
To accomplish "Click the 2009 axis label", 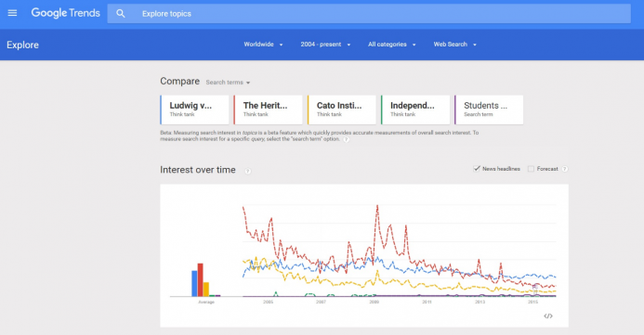I will pos(374,302).
